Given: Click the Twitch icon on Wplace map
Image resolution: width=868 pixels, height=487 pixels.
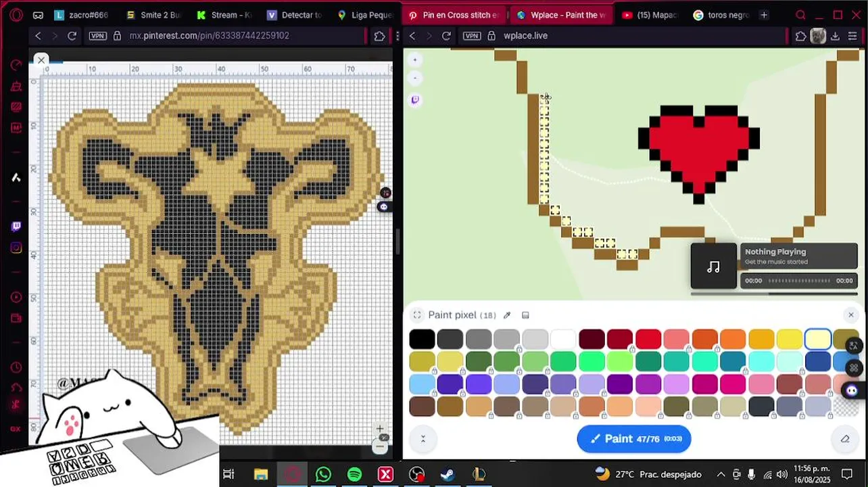Looking at the screenshot, I should tap(415, 99).
